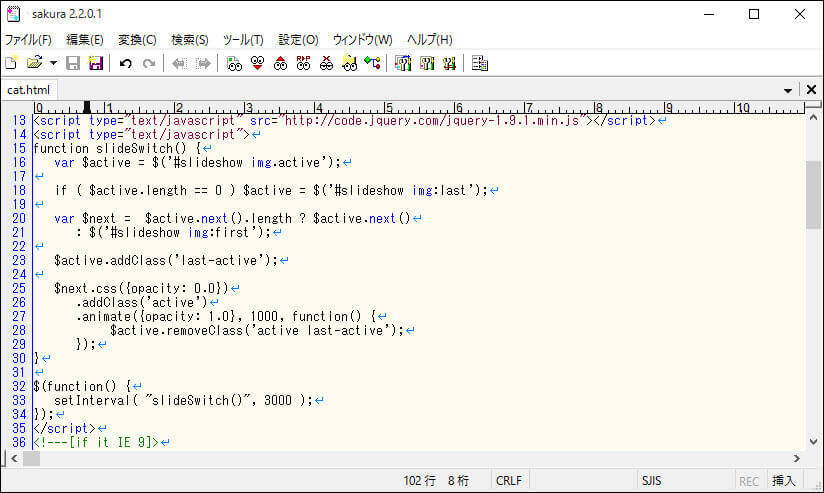824x493 pixels.
Task: Redo the last undone edit
Action: 149,64
